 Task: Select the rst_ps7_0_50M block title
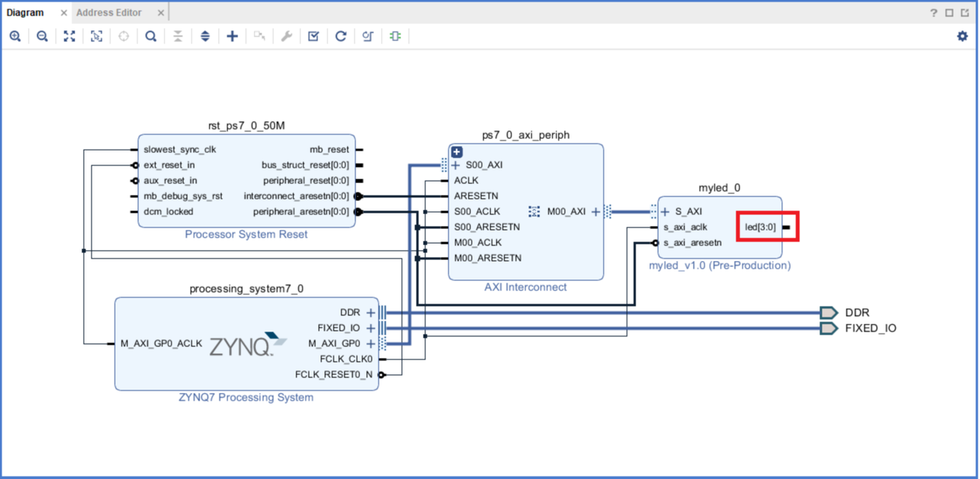[247, 126]
